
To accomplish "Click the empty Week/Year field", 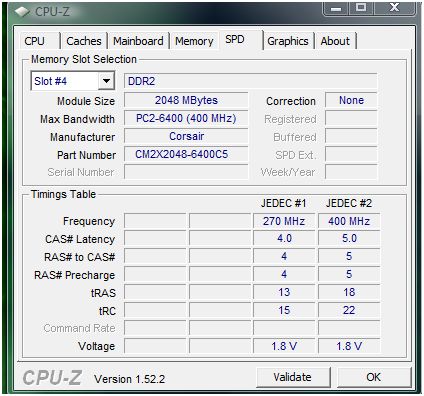I will coord(351,172).
